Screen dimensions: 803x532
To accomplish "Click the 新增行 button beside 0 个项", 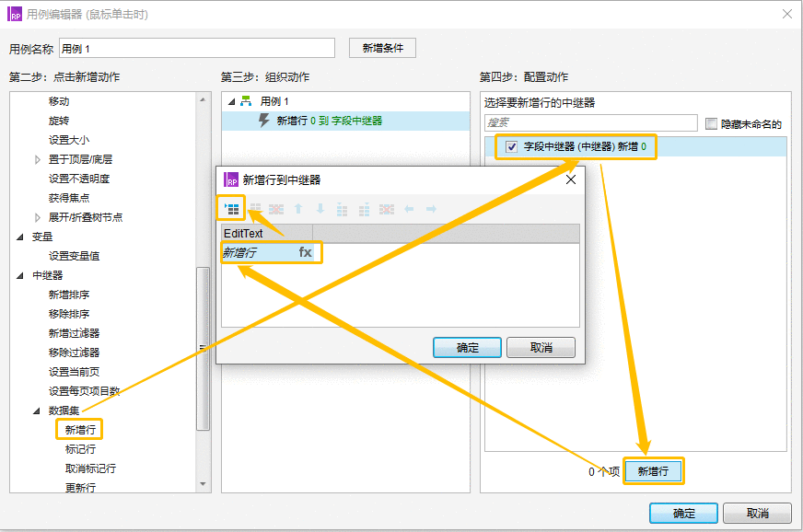I will pos(654,471).
